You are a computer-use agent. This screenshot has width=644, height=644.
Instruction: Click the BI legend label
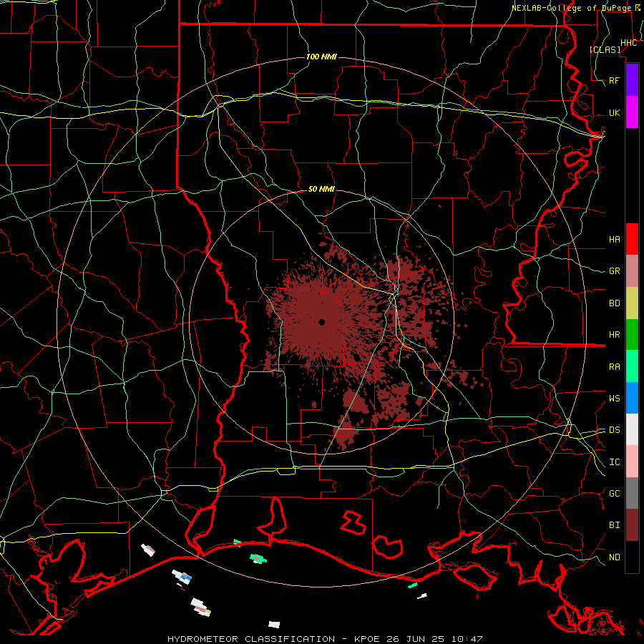[614, 525]
